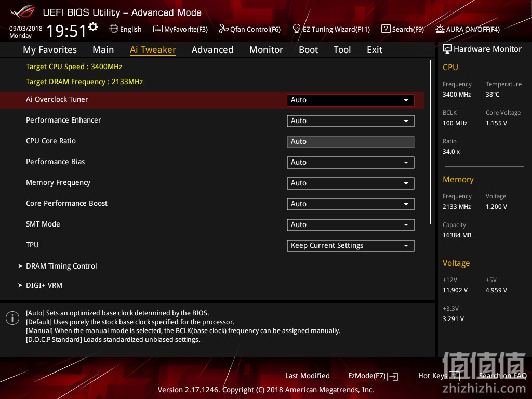The width and height of the screenshot is (532, 399).
Task: Open Memory Frequency dropdown
Action: tap(351, 183)
